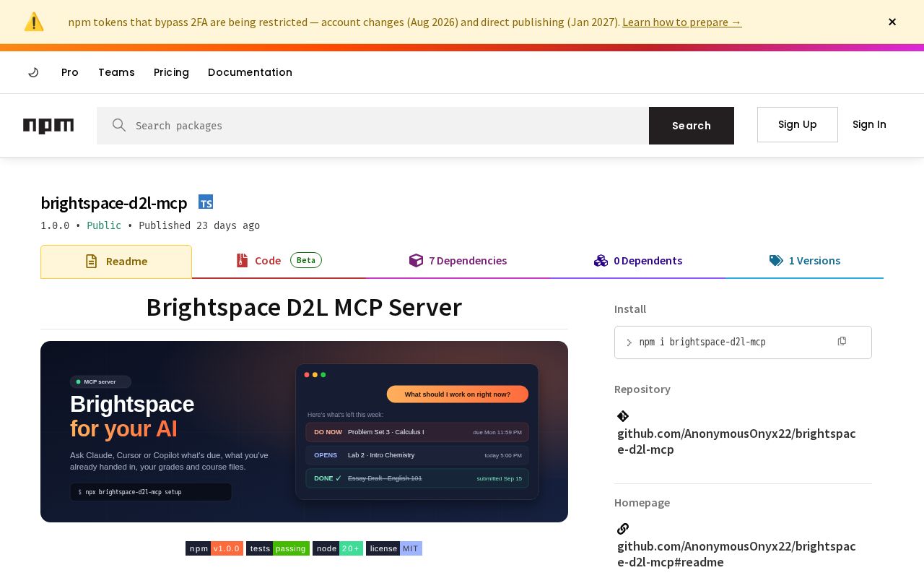
Task: View the 7 Dependencies tab
Action: 458,261
